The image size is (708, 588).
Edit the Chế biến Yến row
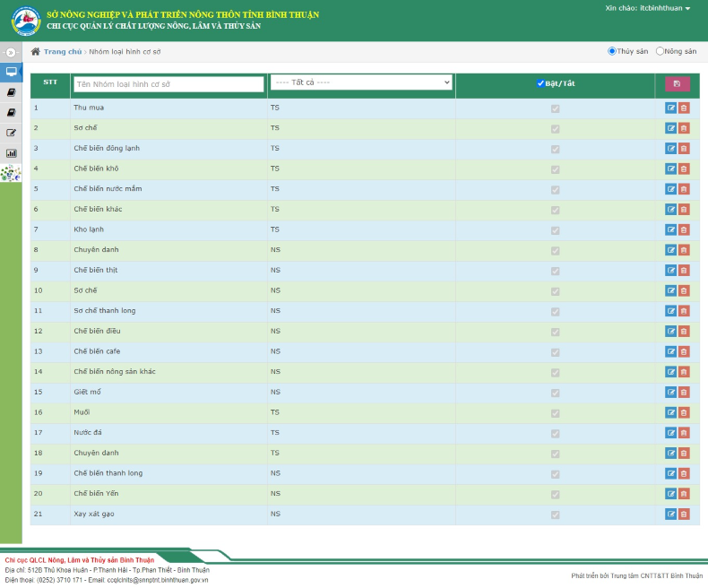click(x=670, y=494)
